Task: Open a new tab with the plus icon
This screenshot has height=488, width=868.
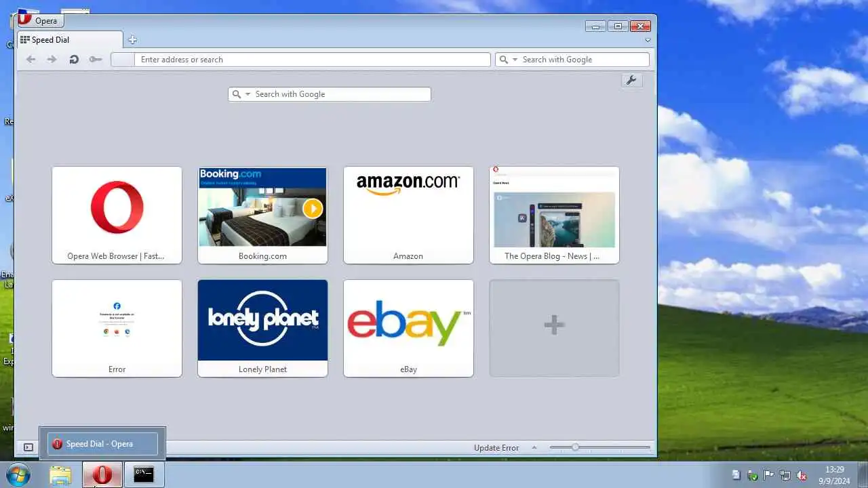Action: (132, 40)
